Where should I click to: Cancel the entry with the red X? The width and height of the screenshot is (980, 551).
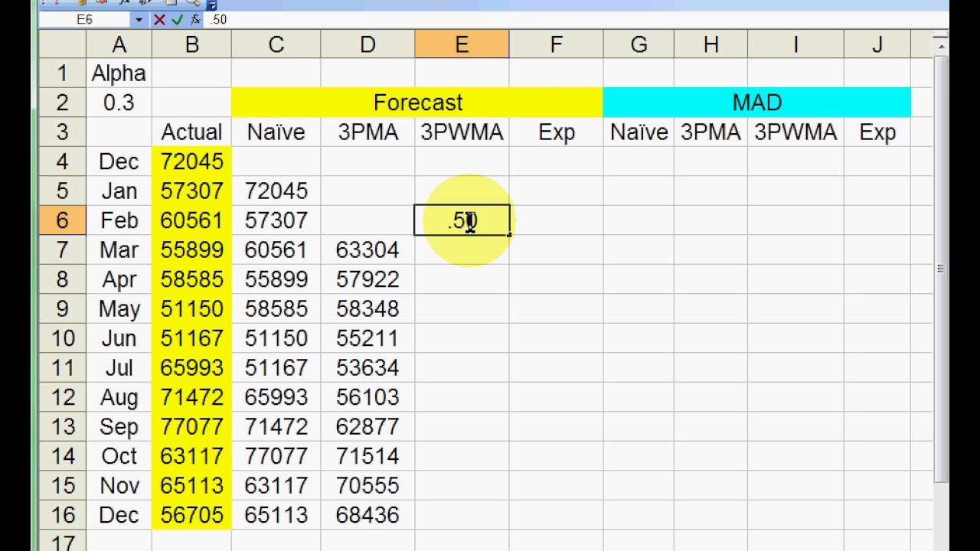coord(159,20)
